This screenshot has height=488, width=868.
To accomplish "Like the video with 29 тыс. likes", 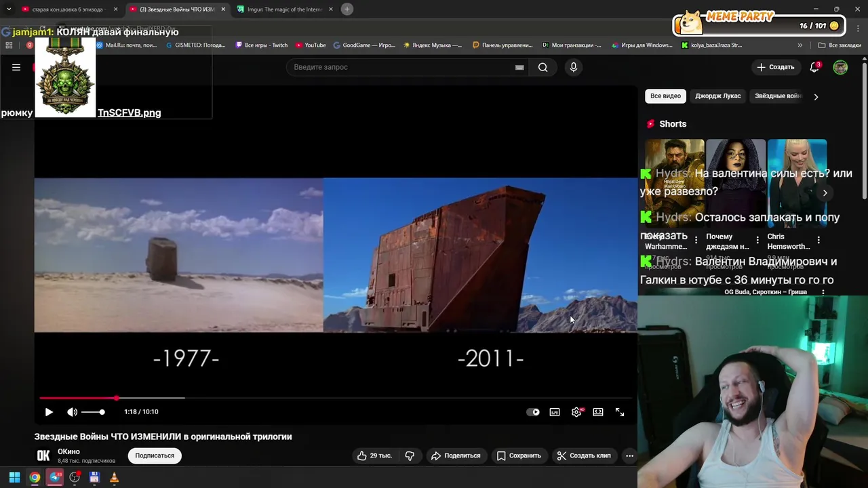I will pyautogui.click(x=374, y=455).
